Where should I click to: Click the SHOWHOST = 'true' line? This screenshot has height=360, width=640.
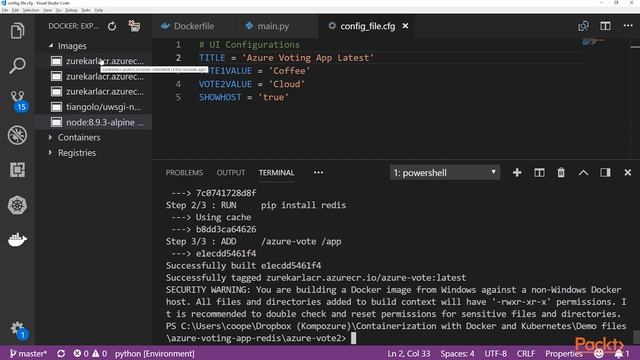click(x=244, y=97)
